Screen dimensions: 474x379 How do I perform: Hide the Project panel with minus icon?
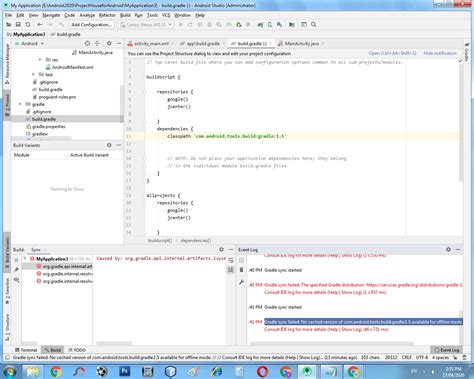(x=119, y=43)
